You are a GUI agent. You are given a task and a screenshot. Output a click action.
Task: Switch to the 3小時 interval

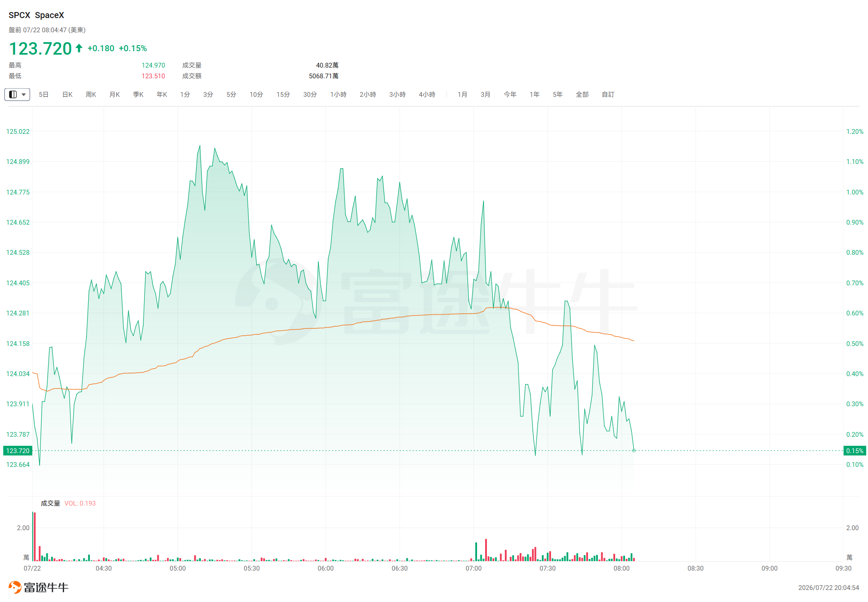click(x=397, y=95)
